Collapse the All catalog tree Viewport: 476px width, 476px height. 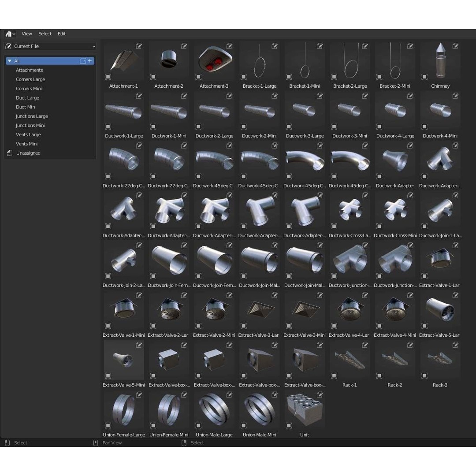tap(10, 61)
